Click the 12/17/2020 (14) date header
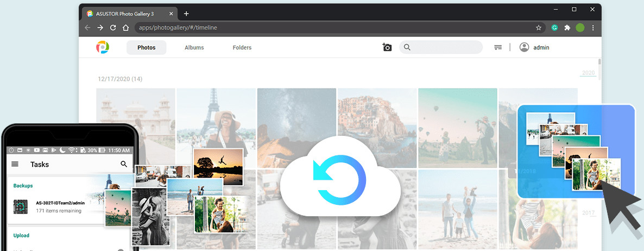 tap(120, 79)
